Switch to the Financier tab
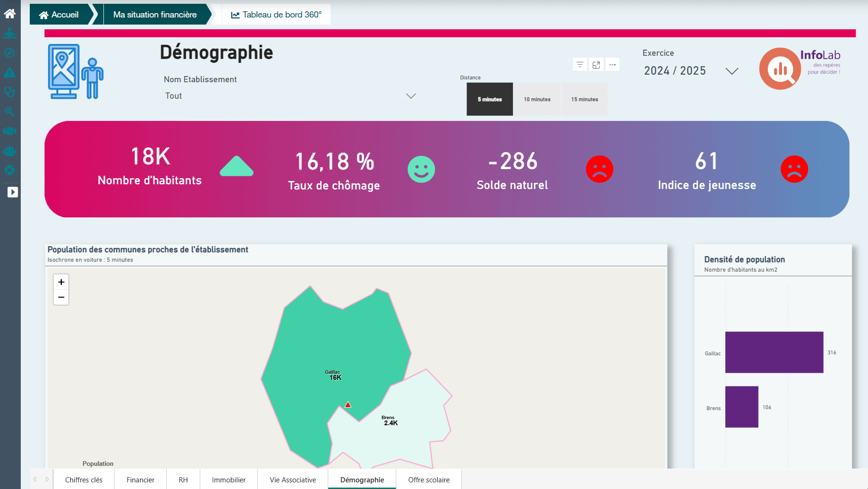 coord(140,480)
